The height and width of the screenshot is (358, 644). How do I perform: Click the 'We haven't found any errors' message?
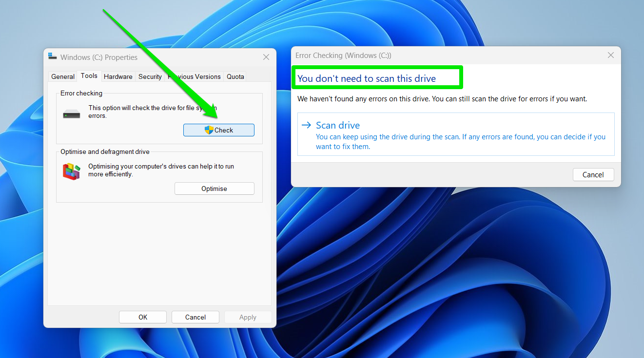(442, 99)
